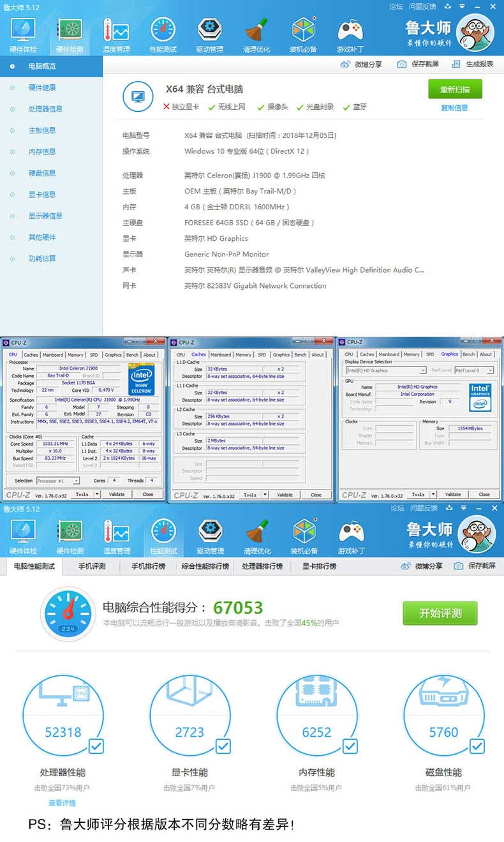The image size is (504, 842).
Task: Open 问题反馈 link in performance score title bar
Action: [423, 507]
